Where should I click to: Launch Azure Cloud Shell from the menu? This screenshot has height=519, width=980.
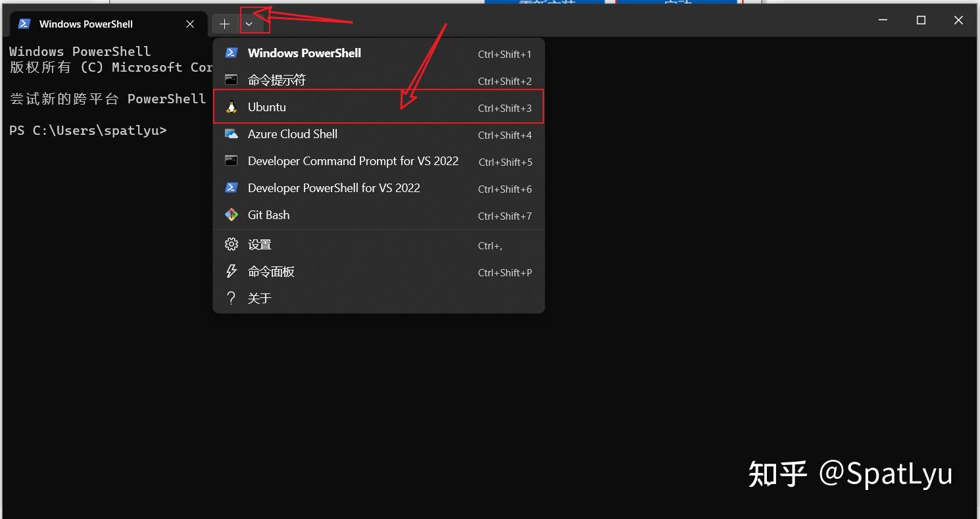(x=292, y=134)
